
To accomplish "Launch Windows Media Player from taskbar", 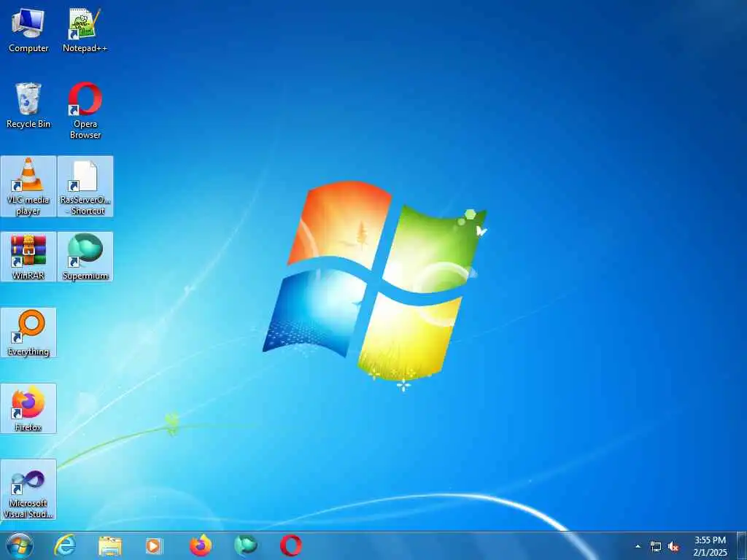I will pyautogui.click(x=154, y=545).
